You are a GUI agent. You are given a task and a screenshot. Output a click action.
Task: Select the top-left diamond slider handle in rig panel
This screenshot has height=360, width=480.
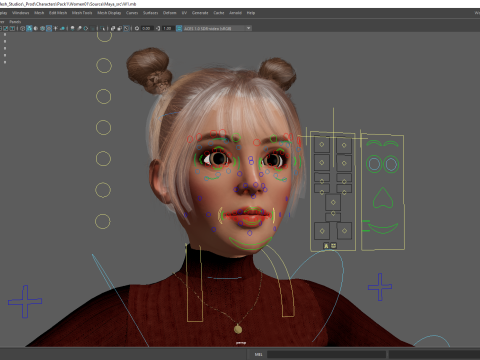point(322,144)
